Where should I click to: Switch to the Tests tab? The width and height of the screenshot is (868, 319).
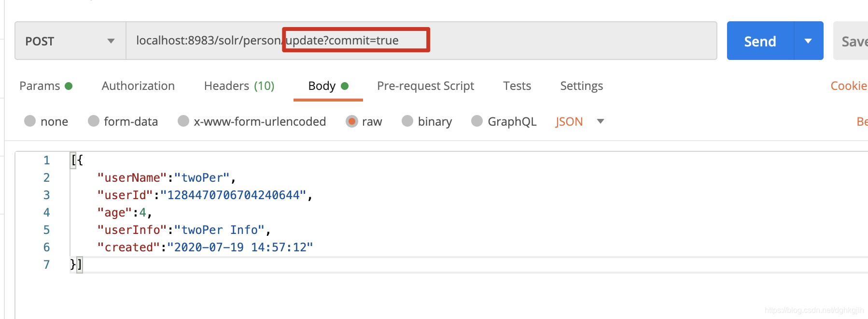click(x=517, y=86)
